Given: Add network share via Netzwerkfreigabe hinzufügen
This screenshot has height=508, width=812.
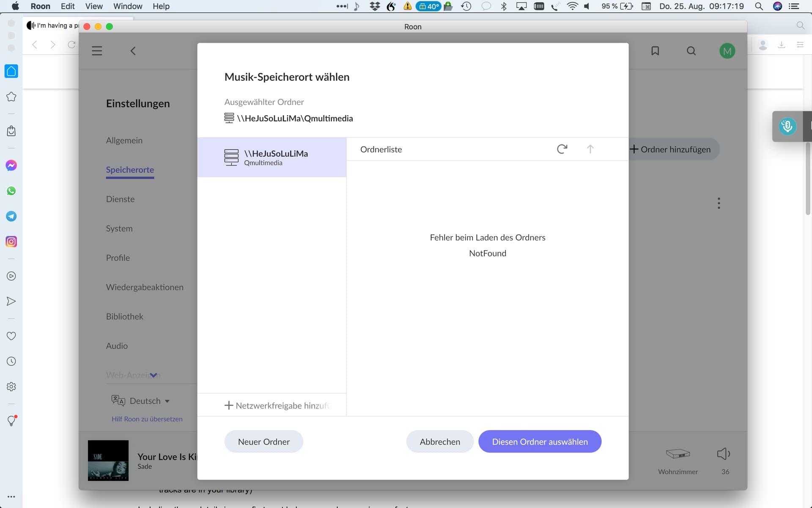Looking at the screenshot, I should click(277, 406).
